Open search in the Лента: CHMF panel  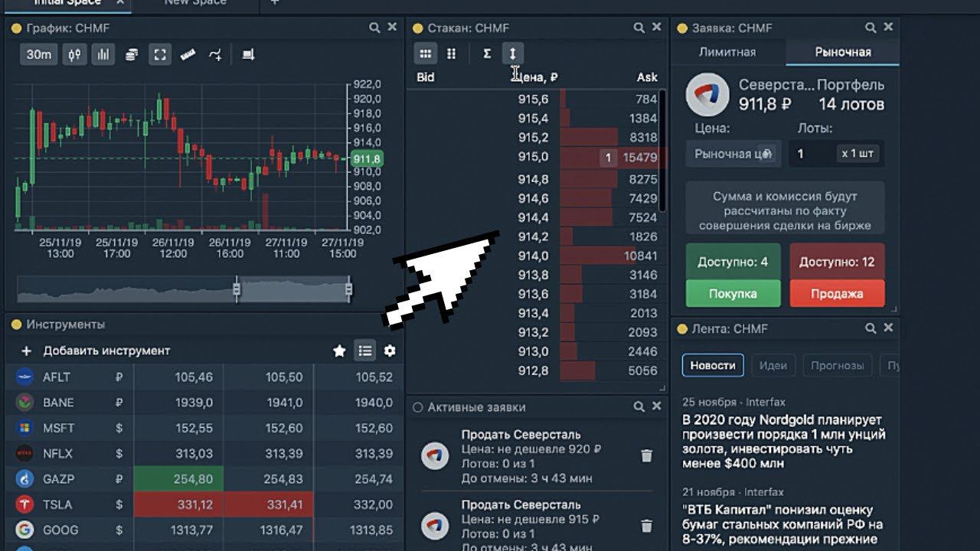coord(871,328)
